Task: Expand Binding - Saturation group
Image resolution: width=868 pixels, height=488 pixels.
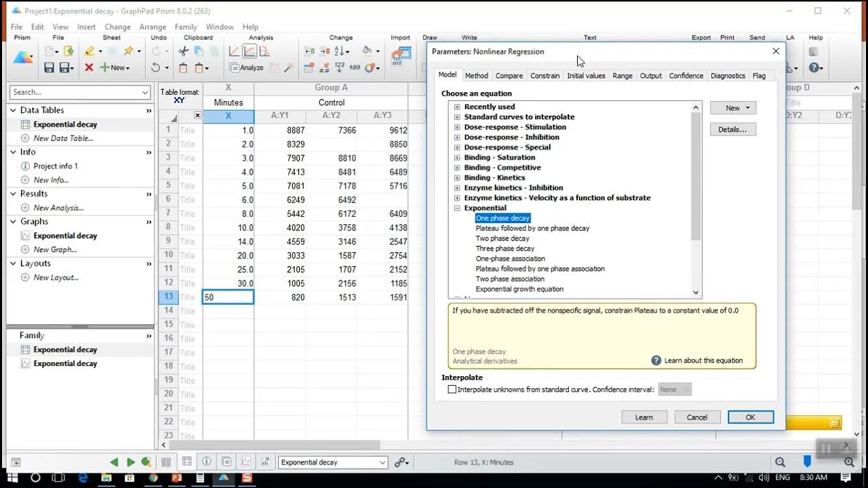Action: pos(457,157)
